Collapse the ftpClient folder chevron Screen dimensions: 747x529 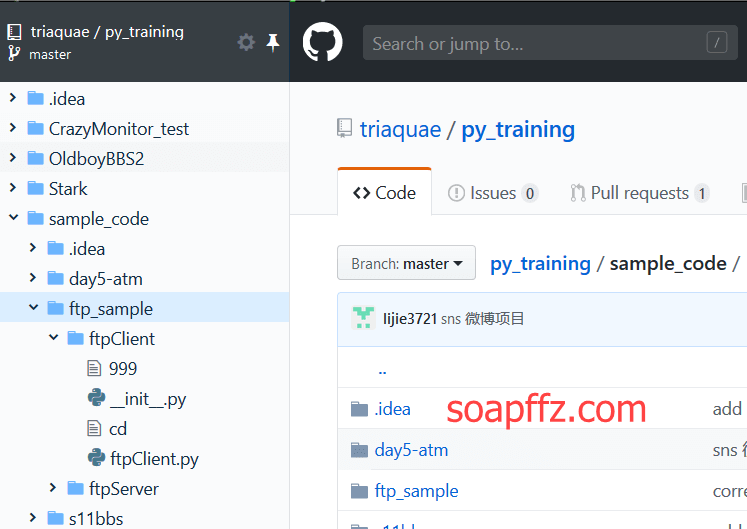point(53,338)
